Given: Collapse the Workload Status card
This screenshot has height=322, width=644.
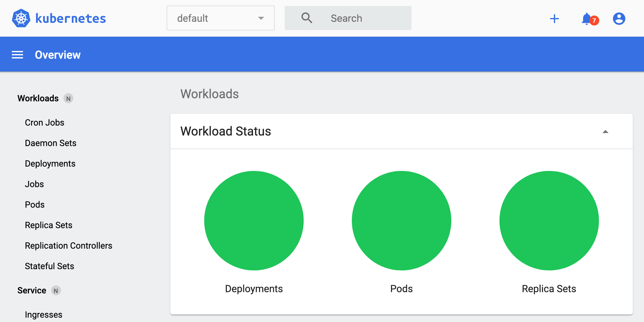Looking at the screenshot, I should [x=605, y=131].
